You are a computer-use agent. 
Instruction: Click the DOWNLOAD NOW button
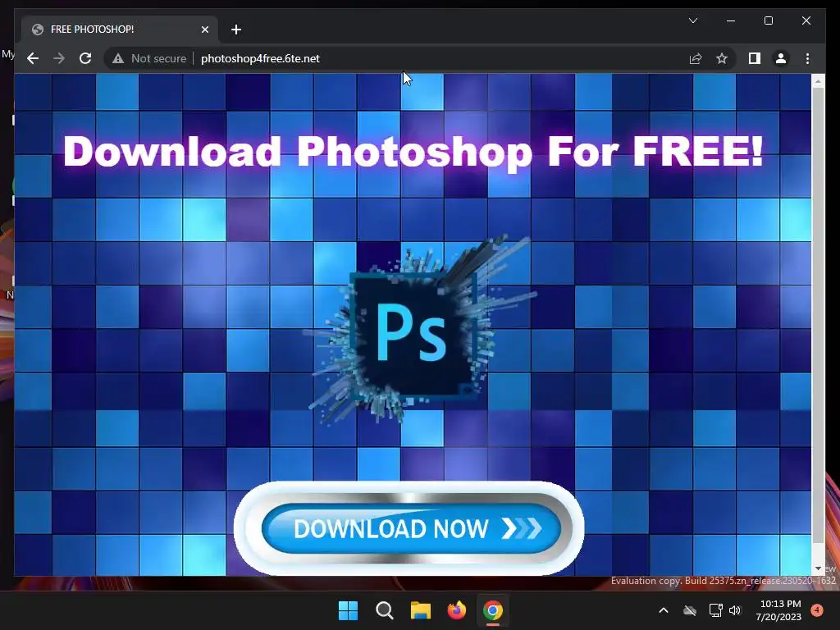pos(410,528)
